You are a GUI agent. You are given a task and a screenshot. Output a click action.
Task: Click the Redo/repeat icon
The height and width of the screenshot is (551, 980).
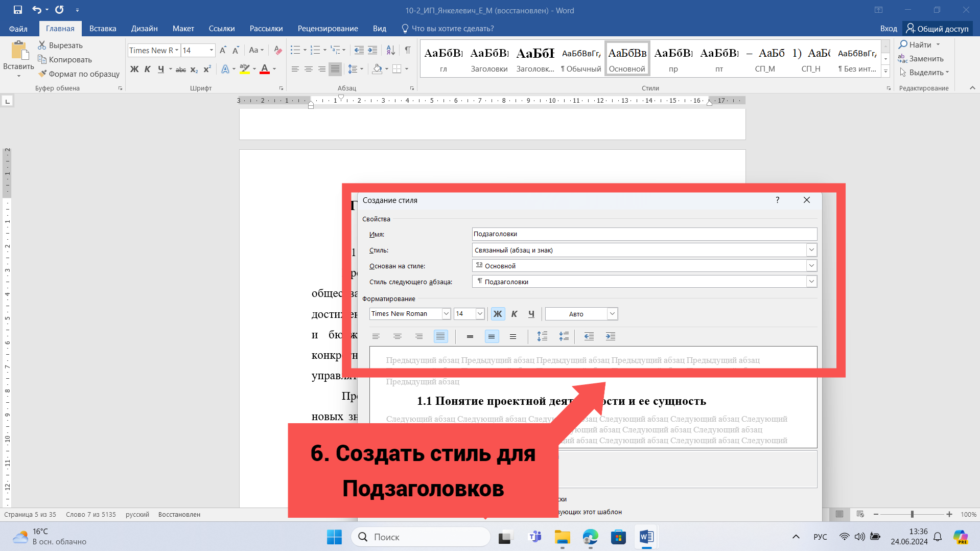pyautogui.click(x=59, y=10)
